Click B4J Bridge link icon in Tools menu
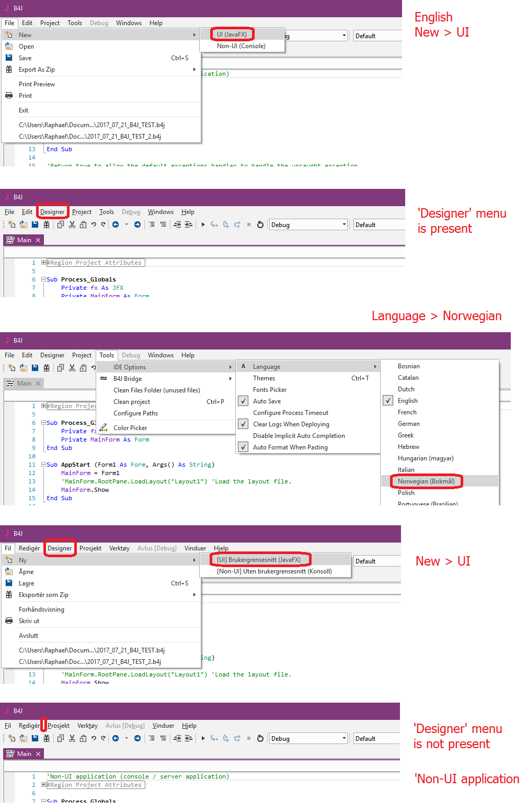This screenshot has width=527, height=812. click(x=104, y=378)
